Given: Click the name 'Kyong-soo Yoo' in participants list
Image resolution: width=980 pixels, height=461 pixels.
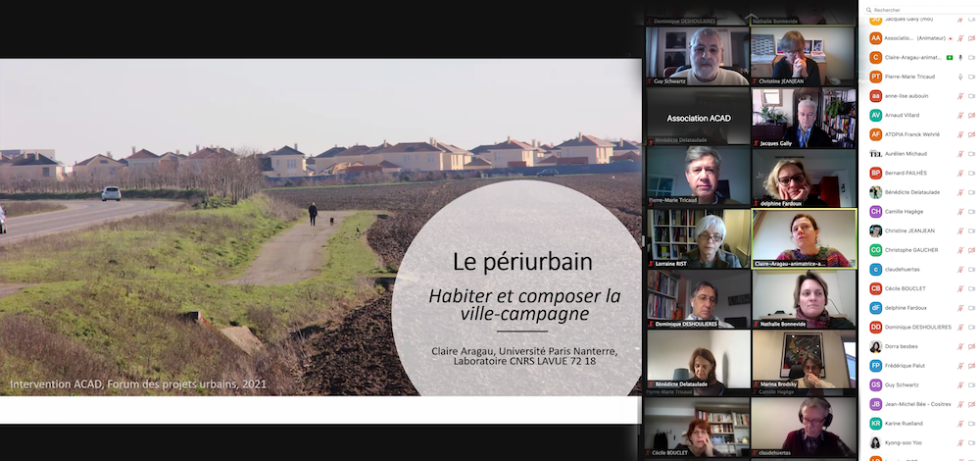Looking at the screenshot, I should (903, 442).
